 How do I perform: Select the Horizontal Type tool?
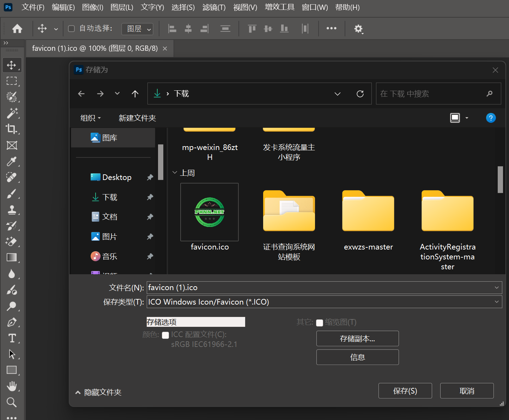click(12, 338)
